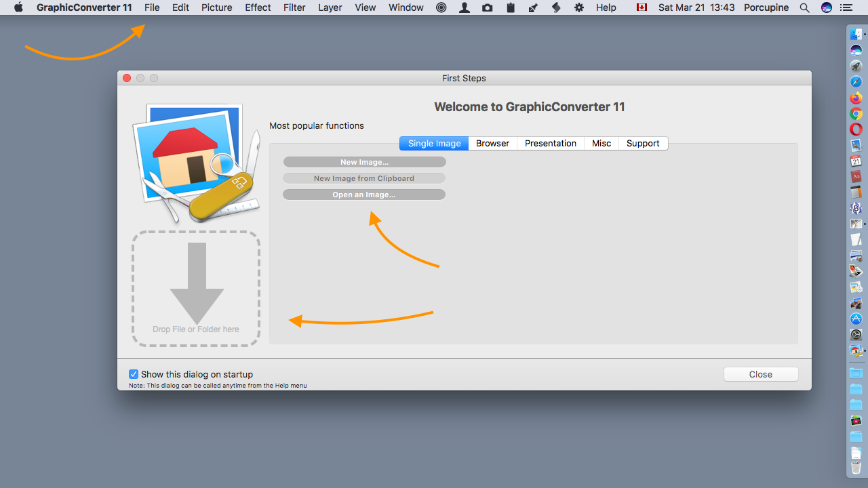Open Trash in the dock
This screenshot has width=868, height=488.
pyautogui.click(x=856, y=468)
